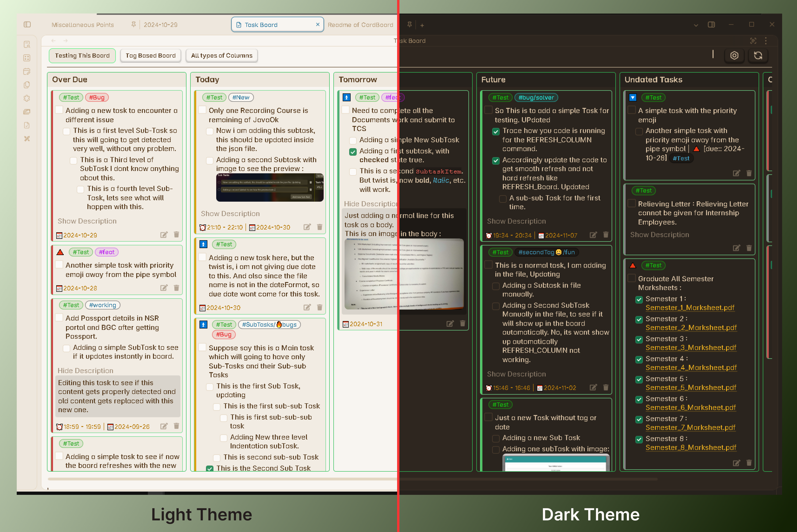Edit the 'Adding a new task to encounter' card
Screen dimensions: 797x532
coord(164,235)
